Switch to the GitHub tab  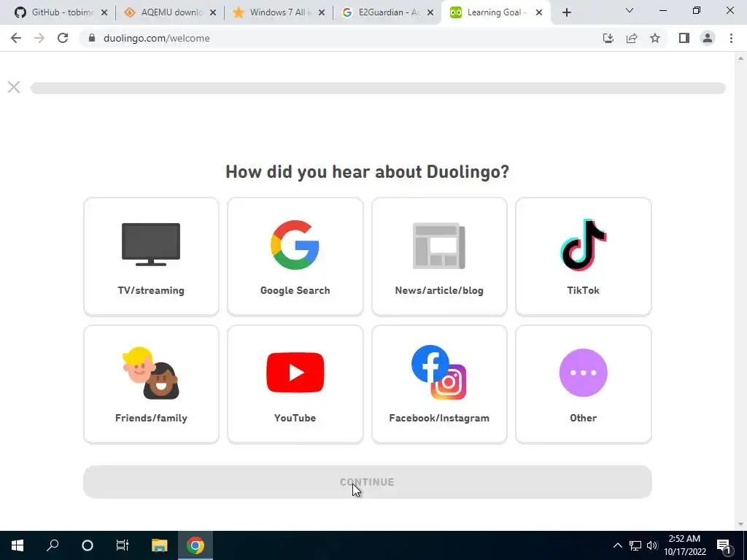coord(61,12)
